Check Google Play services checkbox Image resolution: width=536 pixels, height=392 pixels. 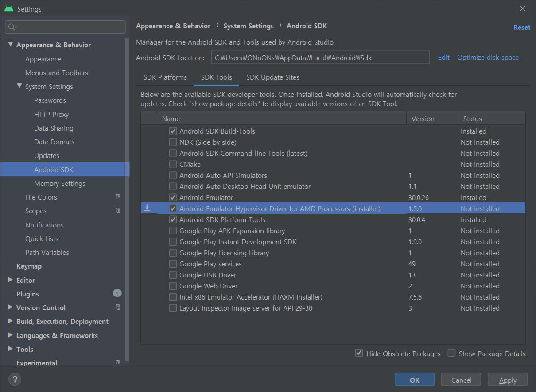173,264
